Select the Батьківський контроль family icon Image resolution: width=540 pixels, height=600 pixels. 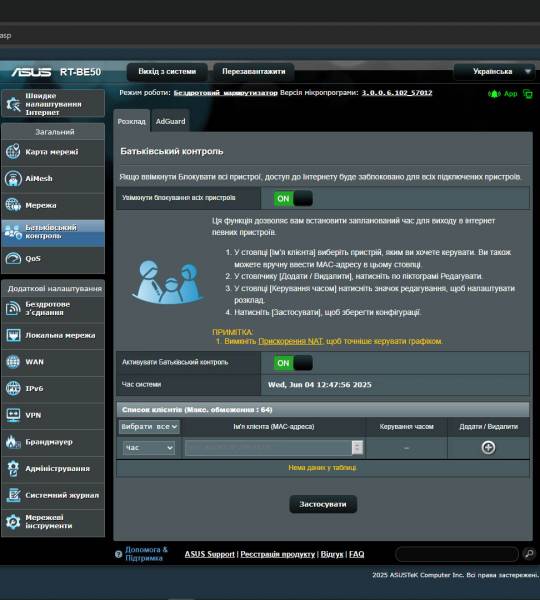pyautogui.click(x=13, y=232)
